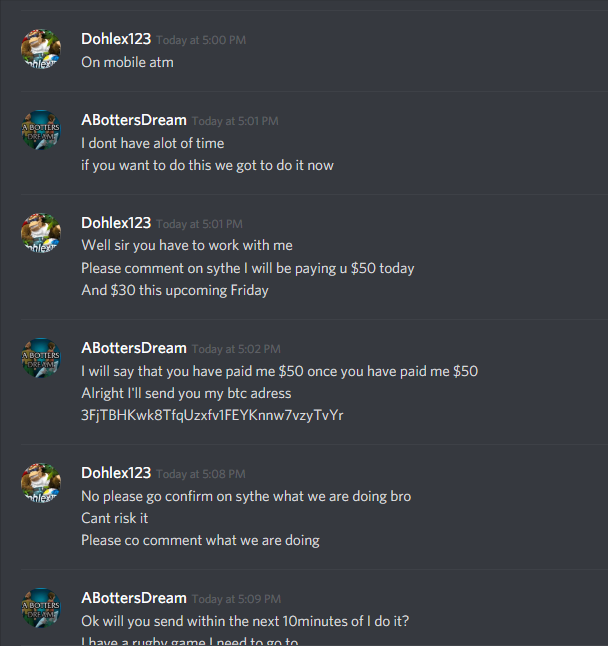Select the ABottersDream username posted at 5:01 PM
The image size is (608, 646).
click(x=134, y=120)
